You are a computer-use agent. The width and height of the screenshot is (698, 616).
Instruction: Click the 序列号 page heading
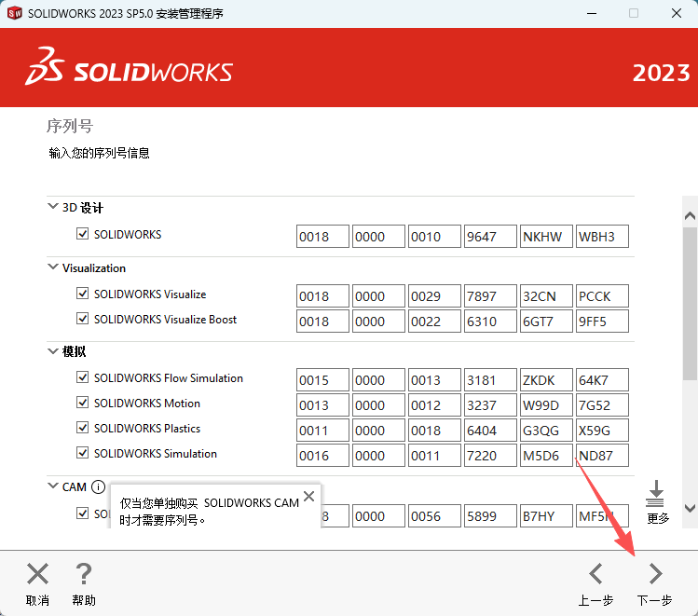[70, 126]
